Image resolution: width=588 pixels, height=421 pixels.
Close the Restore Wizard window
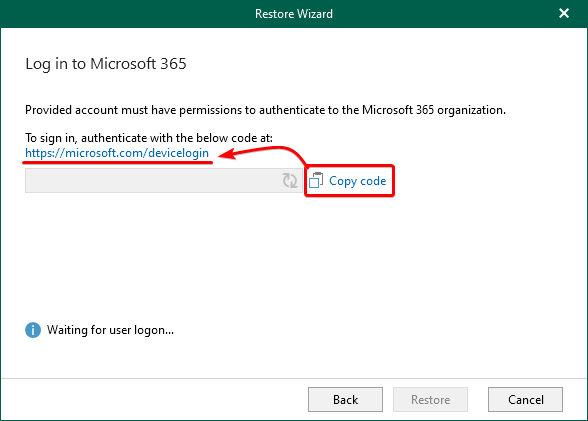564,13
